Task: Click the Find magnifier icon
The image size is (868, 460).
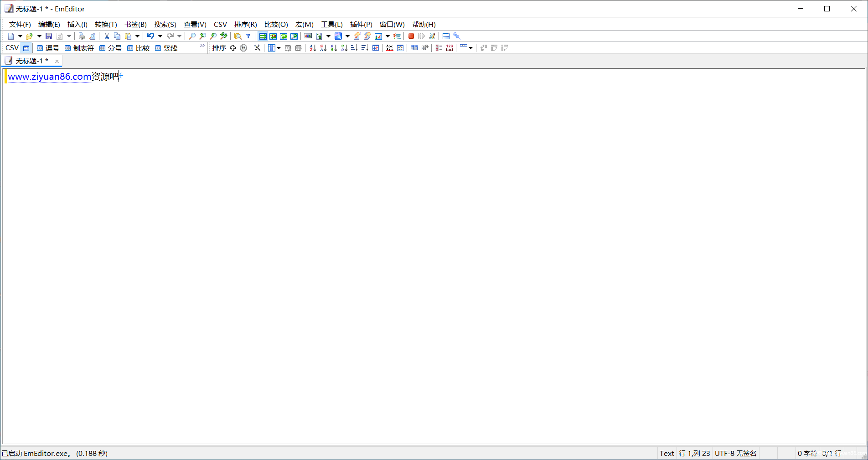Action: 192,36
